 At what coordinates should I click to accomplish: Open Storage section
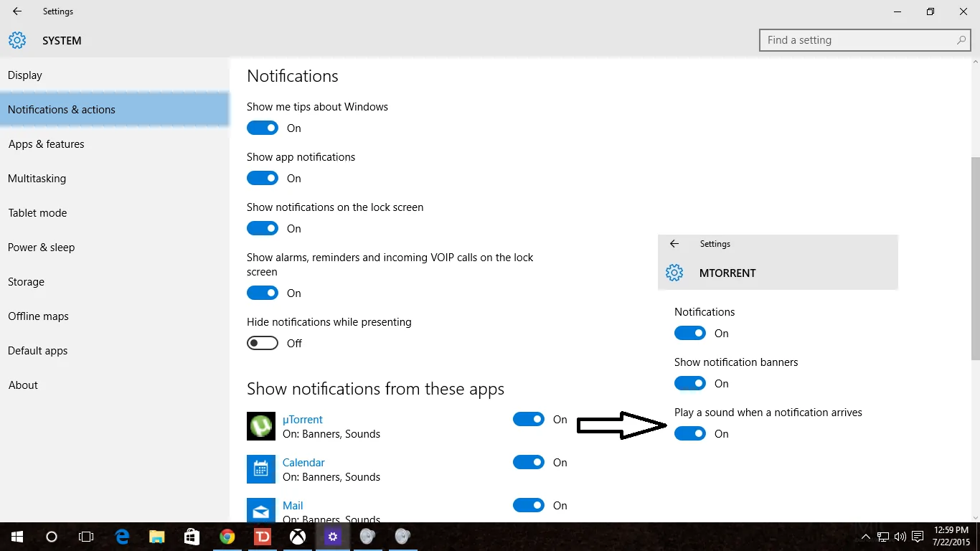[115, 281]
